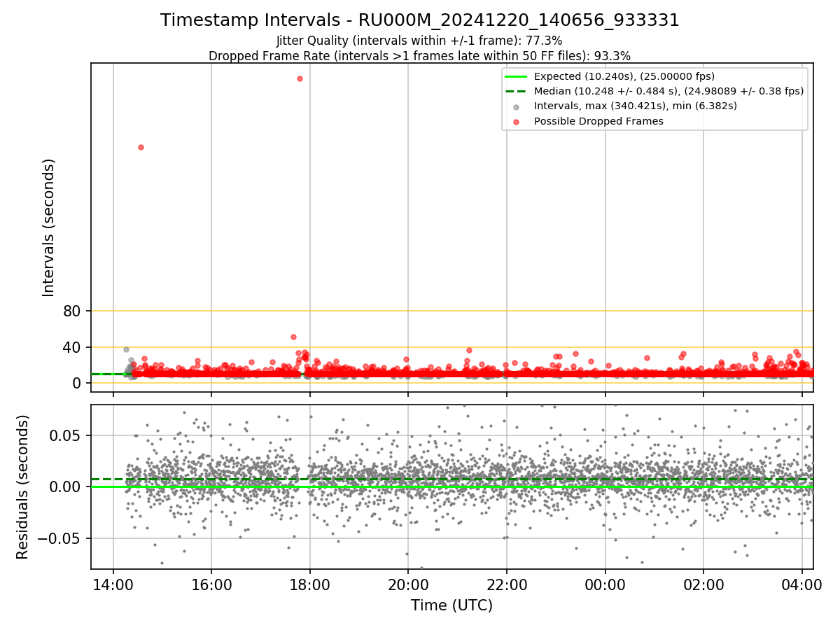
Task: Click the '00:00' time tick label
Action: 605,584
